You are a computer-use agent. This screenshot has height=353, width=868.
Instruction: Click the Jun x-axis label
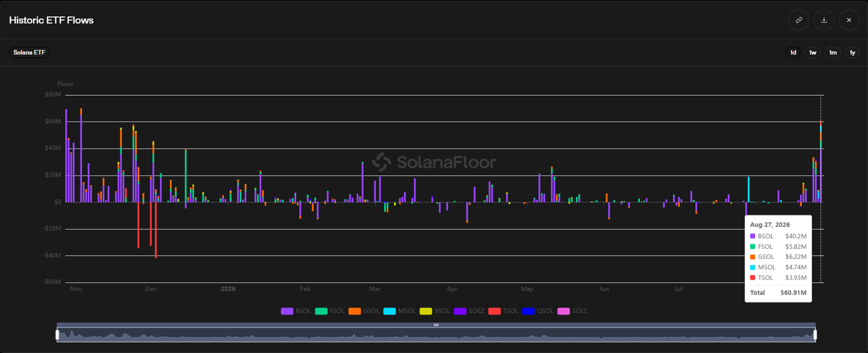pyautogui.click(x=604, y=289)
